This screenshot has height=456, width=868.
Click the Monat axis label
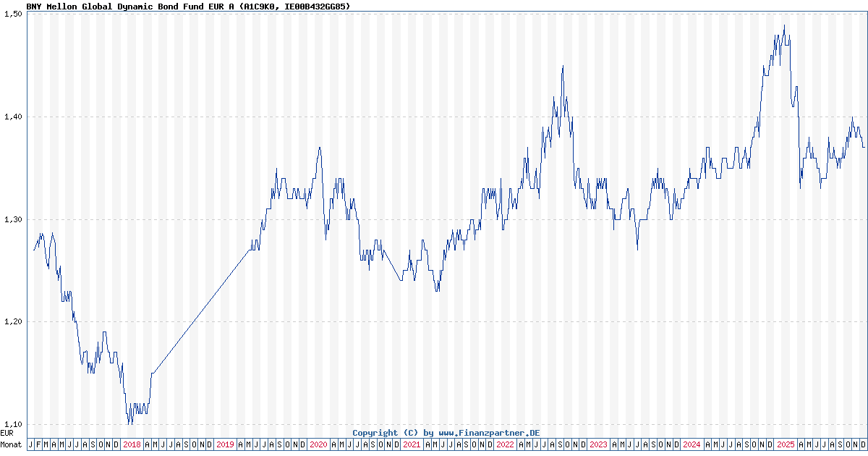click(11, 444)
